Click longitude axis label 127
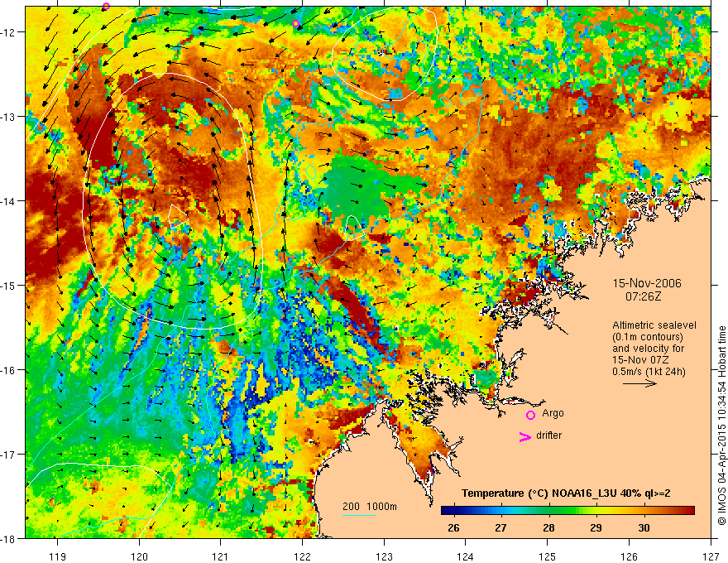 (x=711, y=556)
